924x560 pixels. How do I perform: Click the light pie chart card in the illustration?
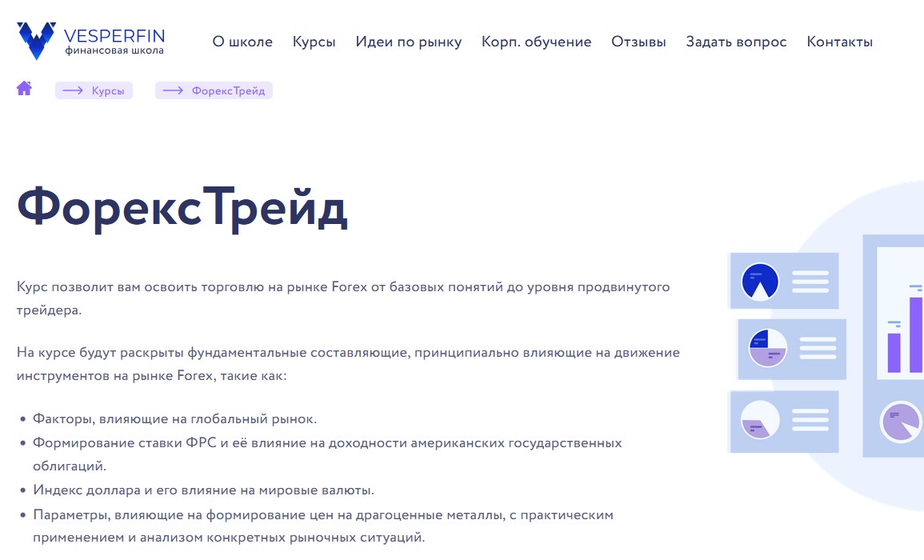(x=790, y=349)
